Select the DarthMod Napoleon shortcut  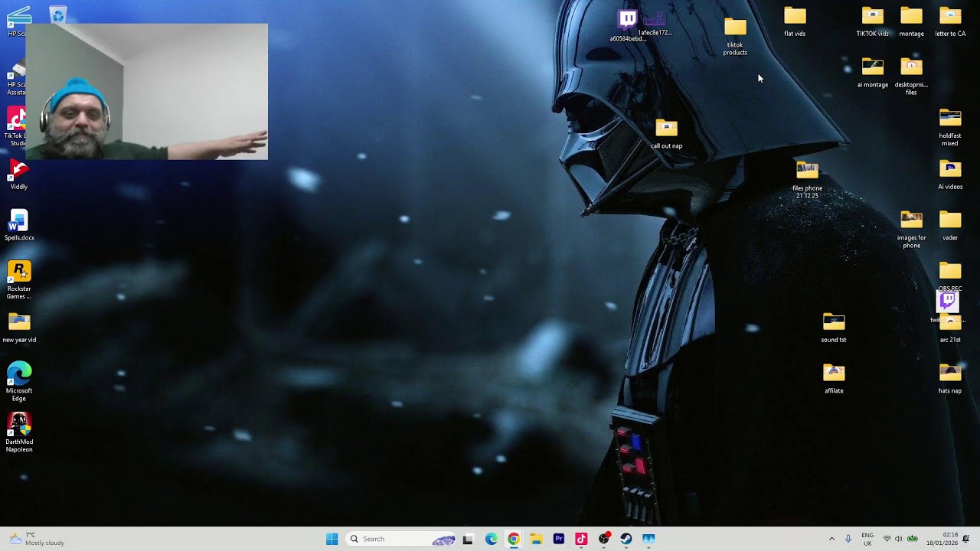pos(19,432)
